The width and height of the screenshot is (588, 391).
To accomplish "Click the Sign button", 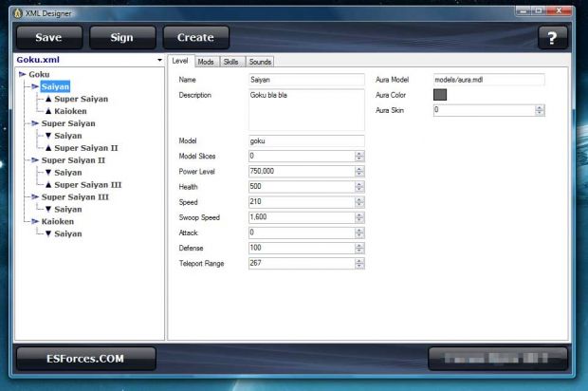I will click(122, 38).
